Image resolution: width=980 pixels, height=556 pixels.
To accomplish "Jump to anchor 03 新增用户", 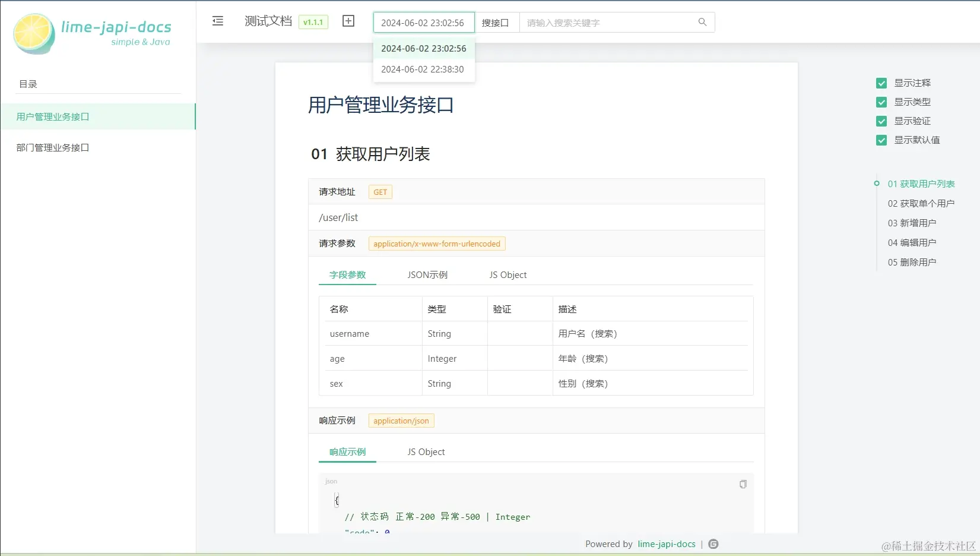I will (912, 223).
